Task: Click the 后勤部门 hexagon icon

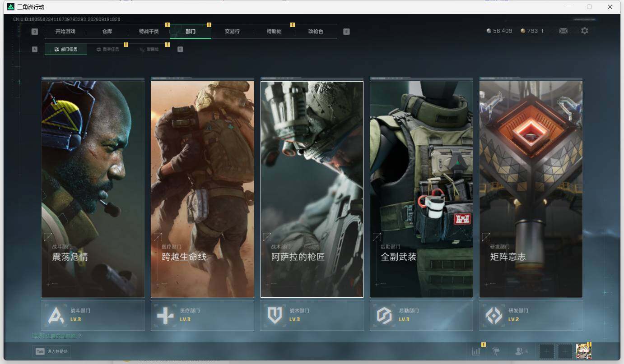Action: tap(384, 315)
